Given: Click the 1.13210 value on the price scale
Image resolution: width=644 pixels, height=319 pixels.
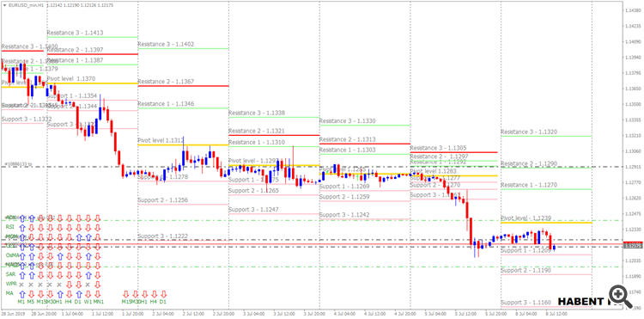Looking at the screenshot, I should [x=633, y=136].
